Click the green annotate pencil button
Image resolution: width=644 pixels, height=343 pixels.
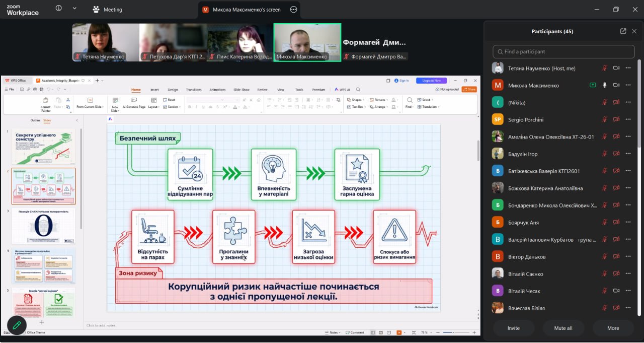17,325
